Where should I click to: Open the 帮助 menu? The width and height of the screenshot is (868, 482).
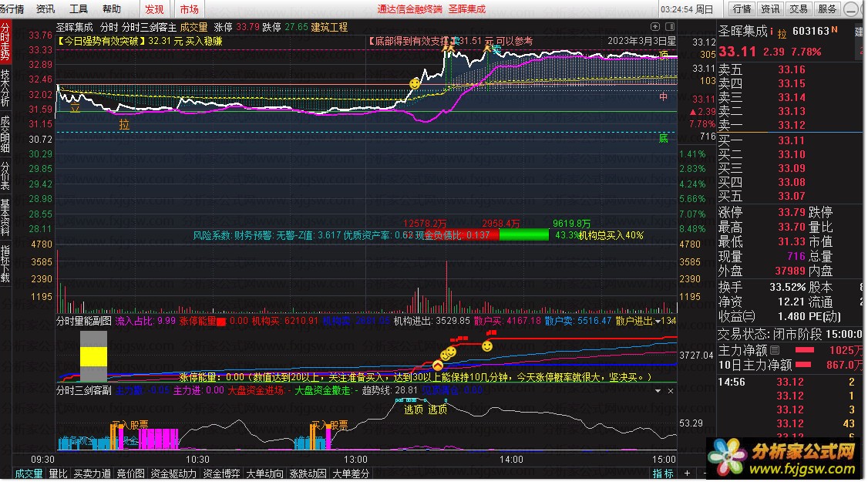click(111, 8)
